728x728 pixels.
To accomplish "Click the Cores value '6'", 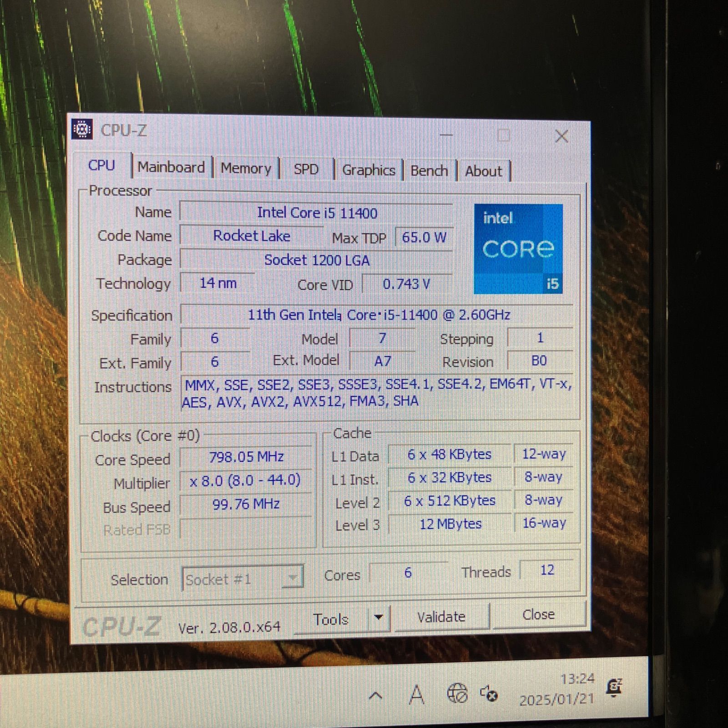I will [x=408, y=572].
